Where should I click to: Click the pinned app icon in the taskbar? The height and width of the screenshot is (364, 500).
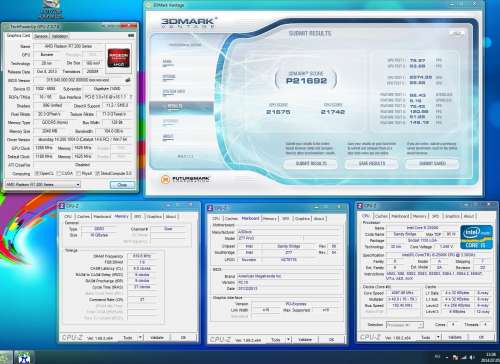coord(23,357)
